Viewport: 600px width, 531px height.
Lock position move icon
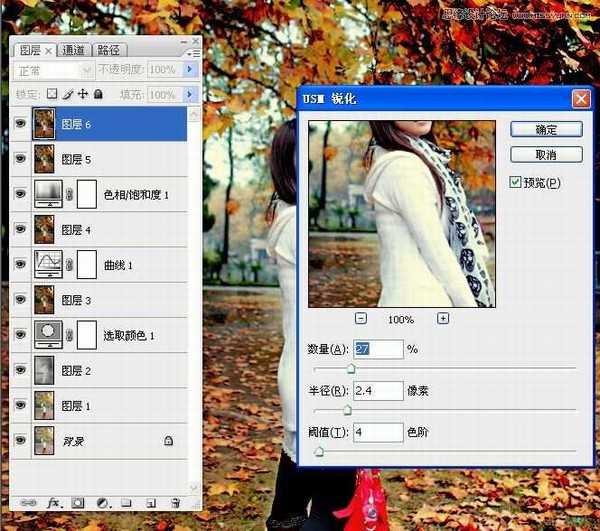coord(83,94)
